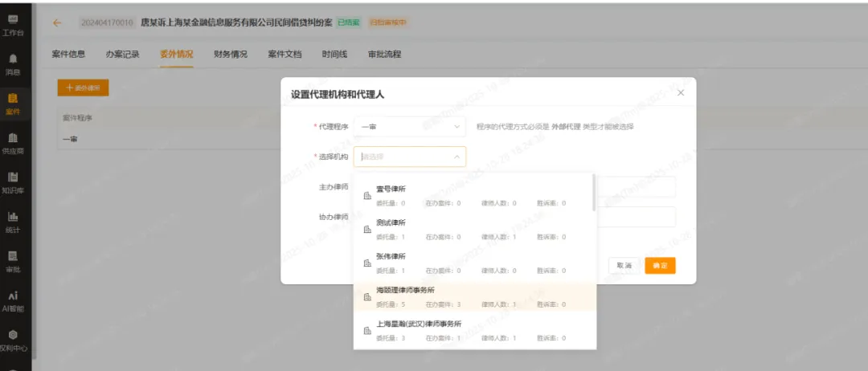Click the institution list scrollbar
Image resolution: width=868 pixels, height=371 pixels.
coord(593,193)
